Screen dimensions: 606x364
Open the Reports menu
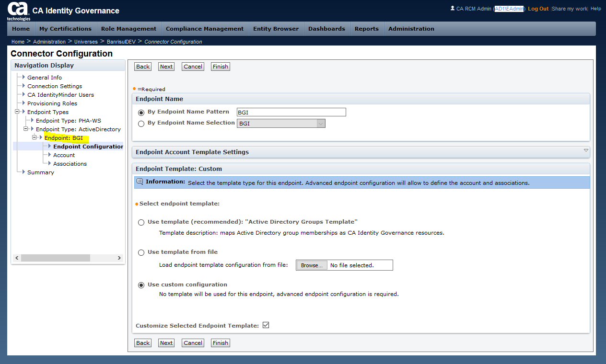(367, 29)
